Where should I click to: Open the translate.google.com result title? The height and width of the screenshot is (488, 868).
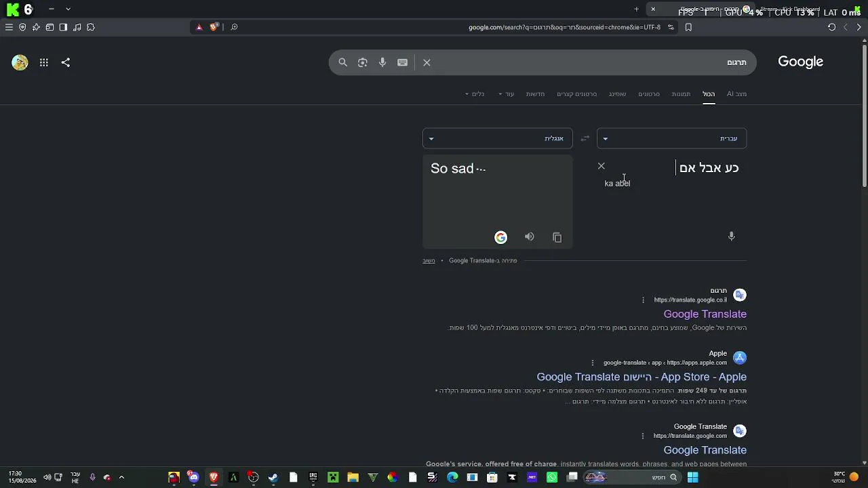tap(705, 450)
